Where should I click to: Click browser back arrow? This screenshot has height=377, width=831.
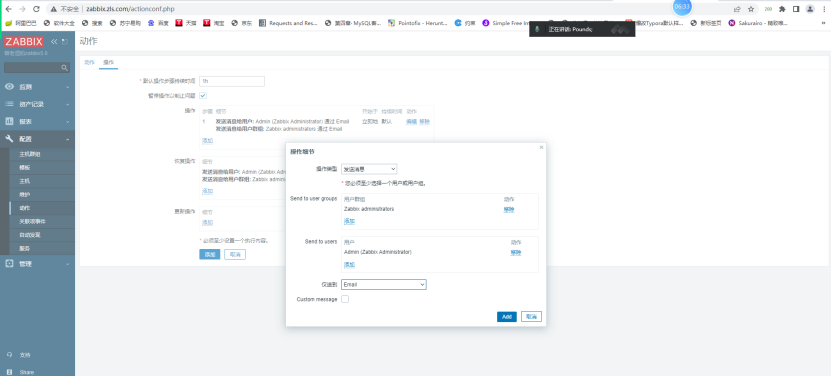coord(8,9)
